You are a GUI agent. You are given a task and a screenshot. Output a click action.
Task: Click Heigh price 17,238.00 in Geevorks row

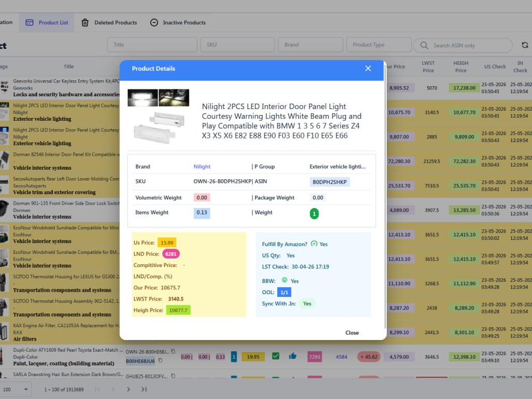464,88
